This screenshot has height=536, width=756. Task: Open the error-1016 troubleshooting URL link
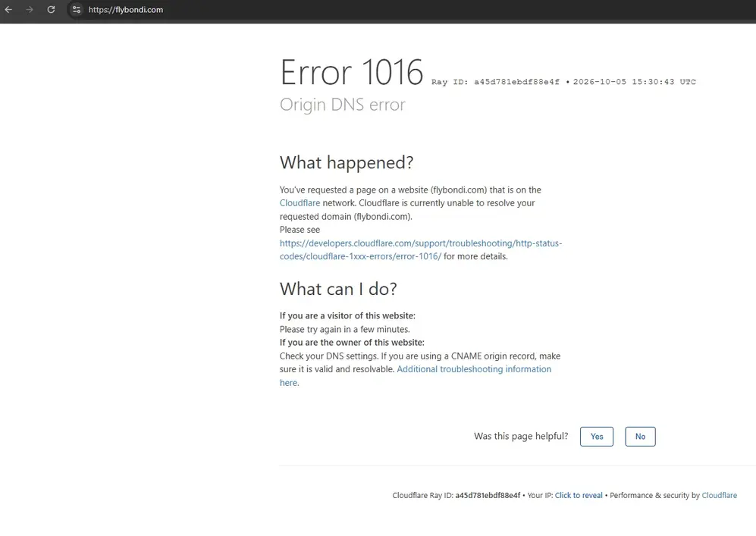coord(420,249)
